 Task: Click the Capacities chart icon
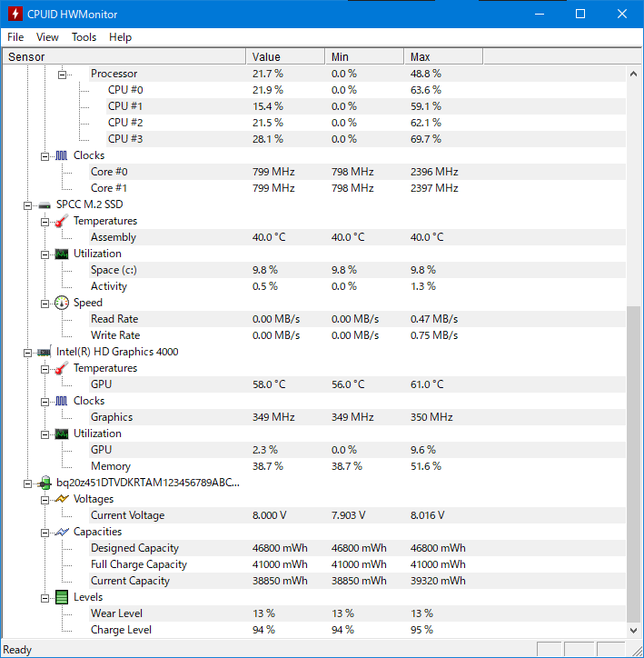[62, 532]
